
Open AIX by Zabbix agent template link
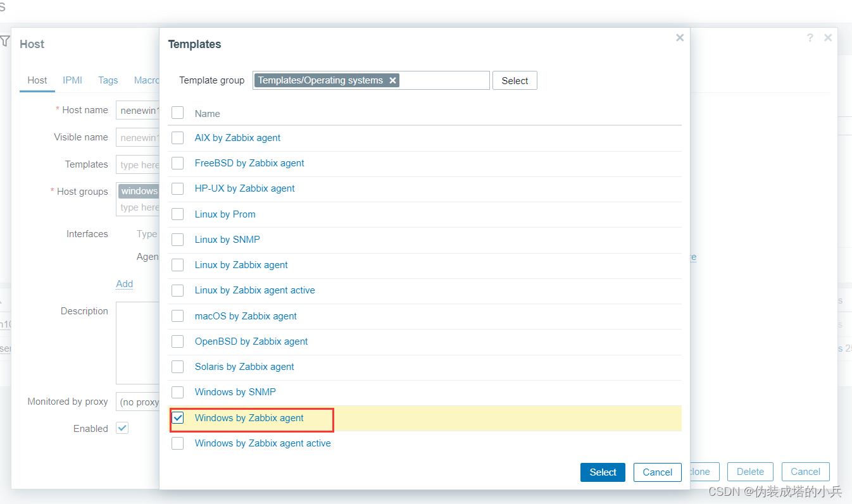237,138
